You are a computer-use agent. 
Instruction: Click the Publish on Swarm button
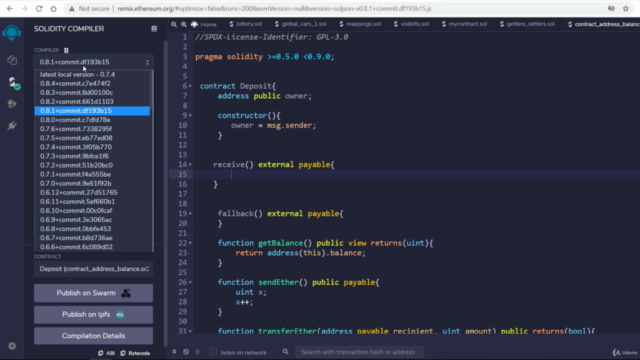93,293
